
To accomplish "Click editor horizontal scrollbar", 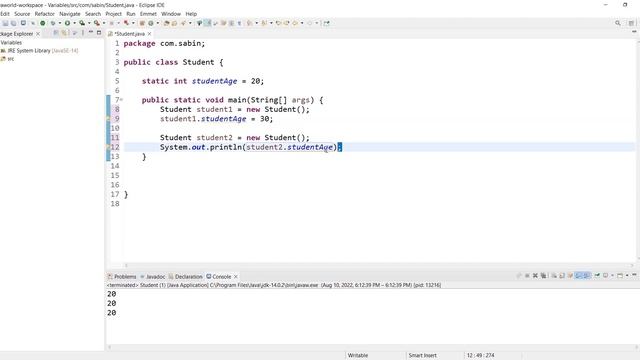I will (379, 265).
